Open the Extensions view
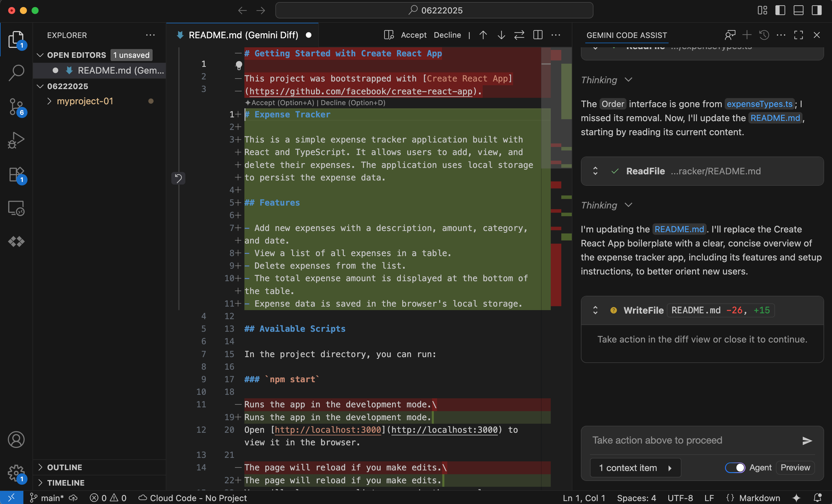The width and height of the screenshot is (832, 504). point(16,175)
